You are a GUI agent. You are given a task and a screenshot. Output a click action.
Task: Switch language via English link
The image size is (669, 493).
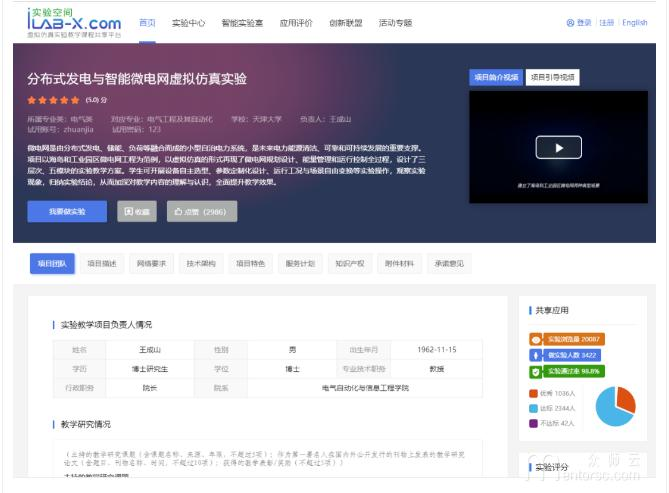pos(635,22)
